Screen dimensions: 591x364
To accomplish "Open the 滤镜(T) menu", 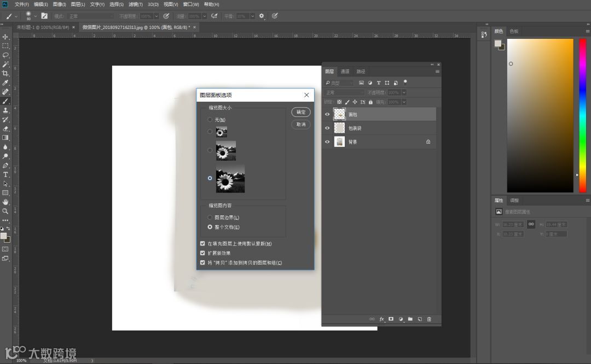I will pyautogui.click(x=135, y=4).
